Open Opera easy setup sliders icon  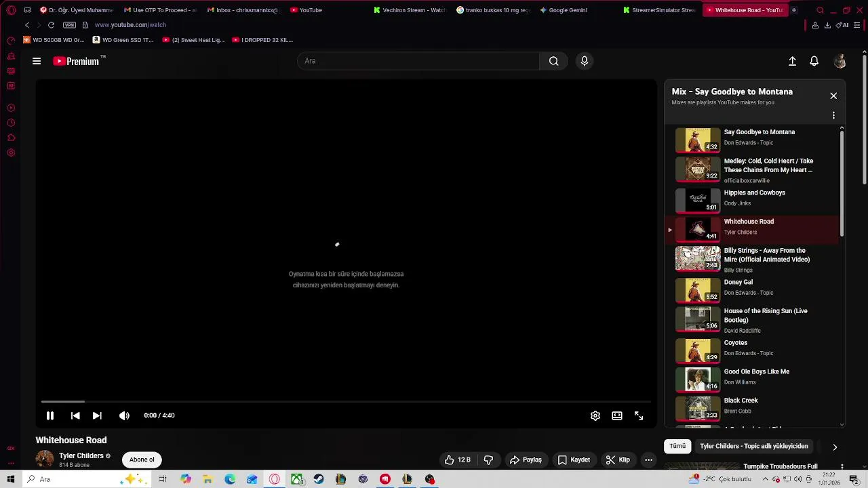[857, 25]
